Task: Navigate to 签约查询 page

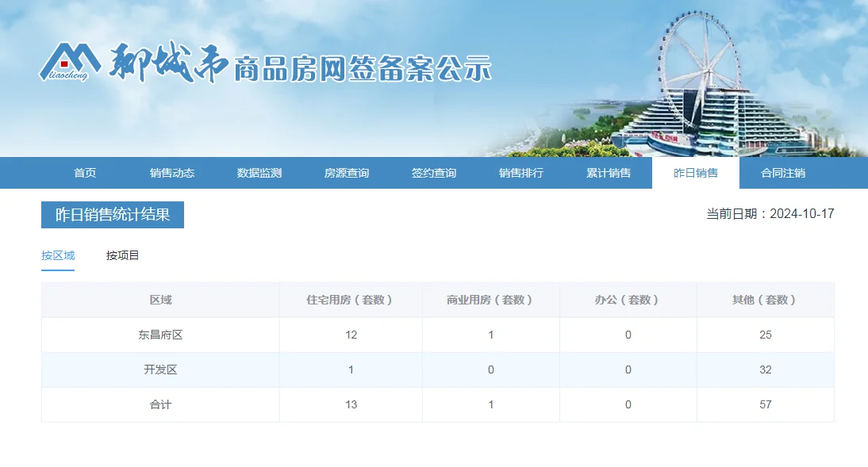Action: pos(434,173)
